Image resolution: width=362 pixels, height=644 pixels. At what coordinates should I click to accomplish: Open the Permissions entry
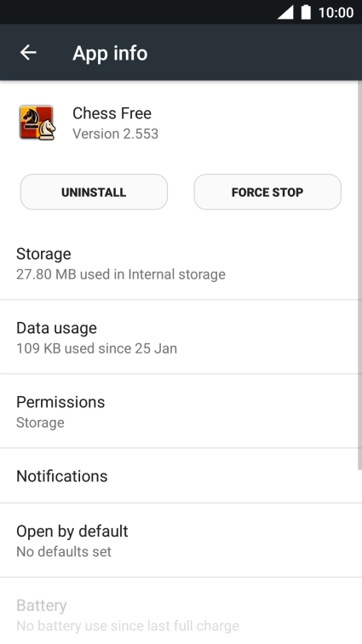(179, 411)
